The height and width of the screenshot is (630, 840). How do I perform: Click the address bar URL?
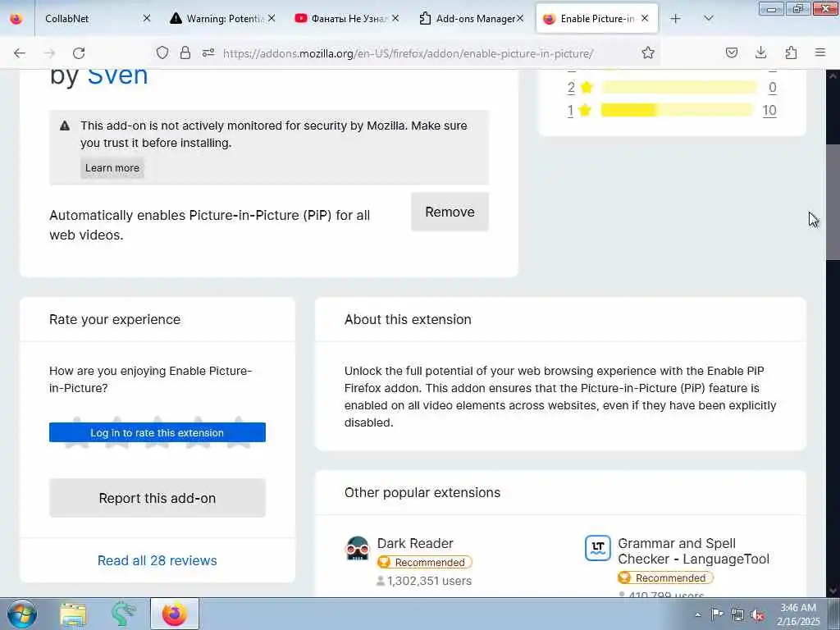408,53
